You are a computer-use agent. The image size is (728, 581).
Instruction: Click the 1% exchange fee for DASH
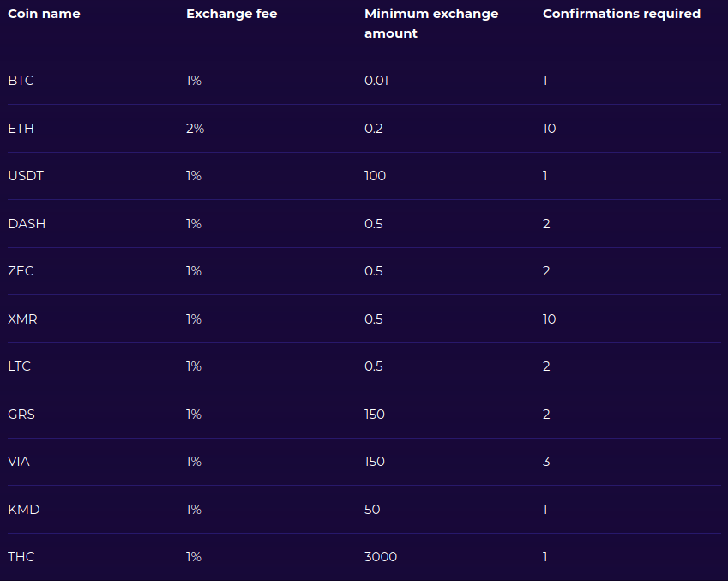pos(194,224)
